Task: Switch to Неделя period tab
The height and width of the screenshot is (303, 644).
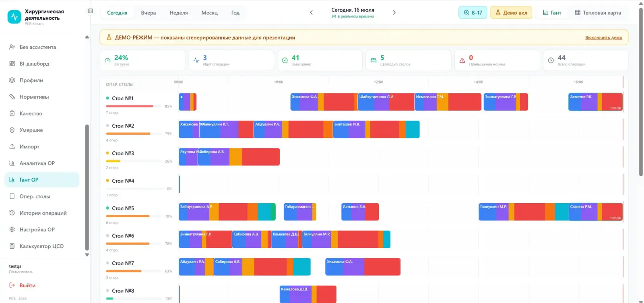Action: [x=179, y=13]
